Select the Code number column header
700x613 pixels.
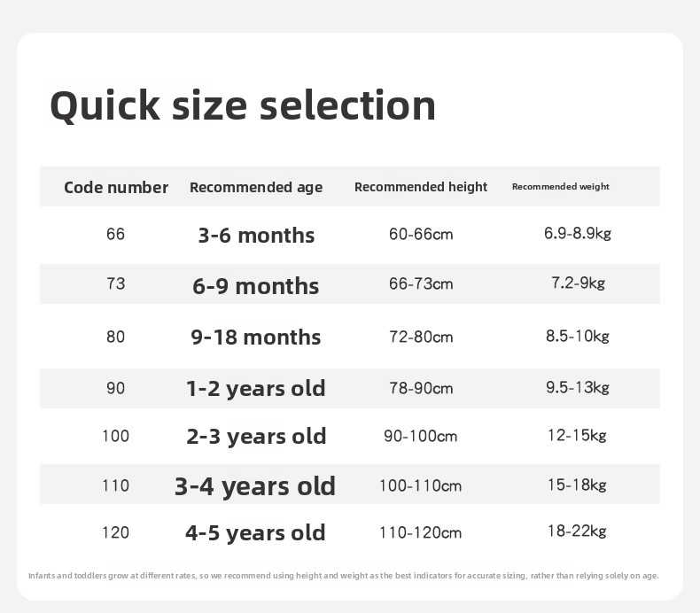116,187
